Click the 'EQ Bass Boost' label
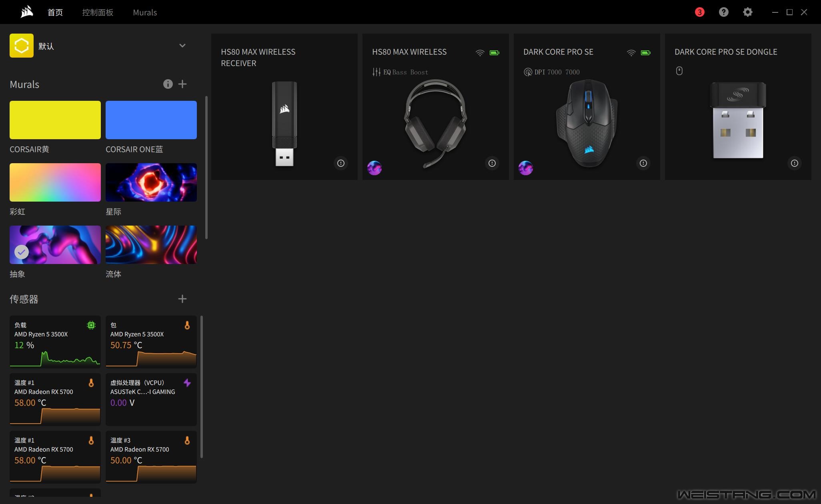The width and height of the screenshot is (821, 504). click(406, 72)
